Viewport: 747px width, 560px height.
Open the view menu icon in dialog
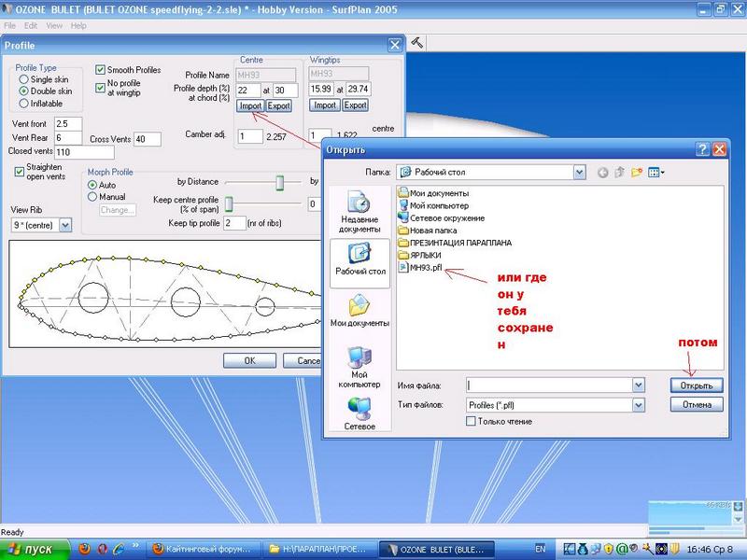click(x=656, y=173)
